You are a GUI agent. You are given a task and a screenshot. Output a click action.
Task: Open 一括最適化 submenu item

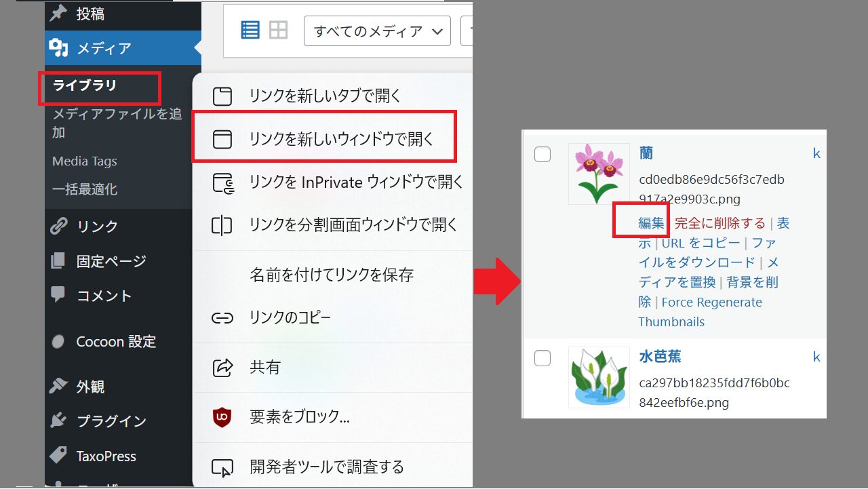click(x=85, y=190)
